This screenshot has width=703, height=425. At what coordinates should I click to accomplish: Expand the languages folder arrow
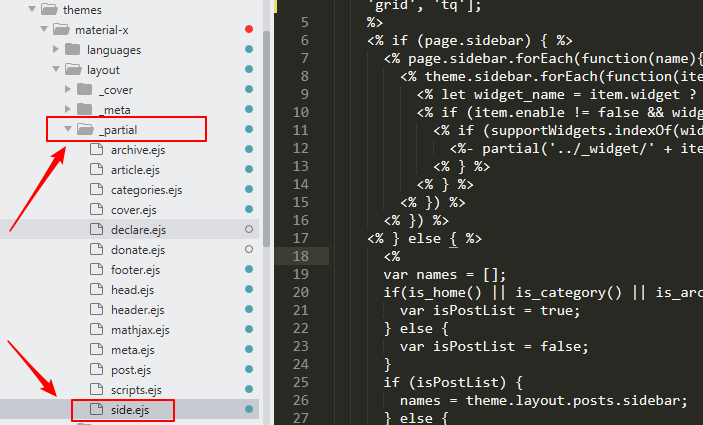(56, 49)
